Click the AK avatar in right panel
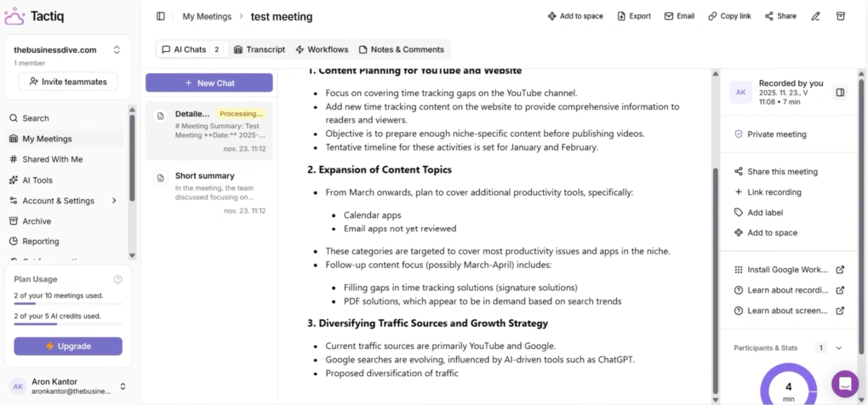Screen dimensions: 868x405 (740, 93)
